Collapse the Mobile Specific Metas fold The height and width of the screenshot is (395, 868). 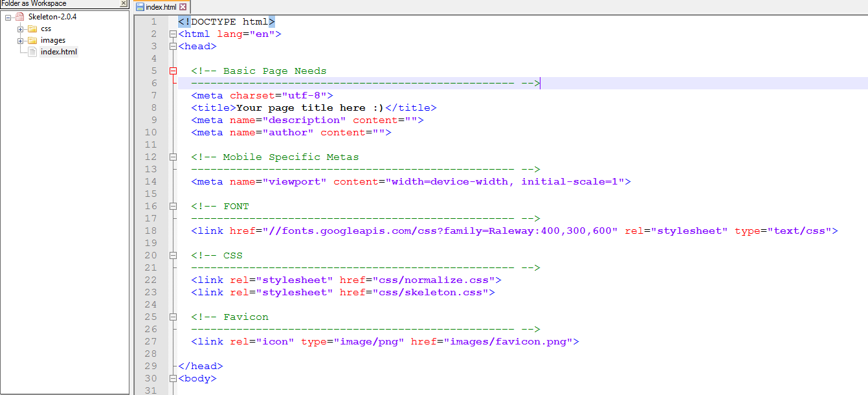coord(172,157)
